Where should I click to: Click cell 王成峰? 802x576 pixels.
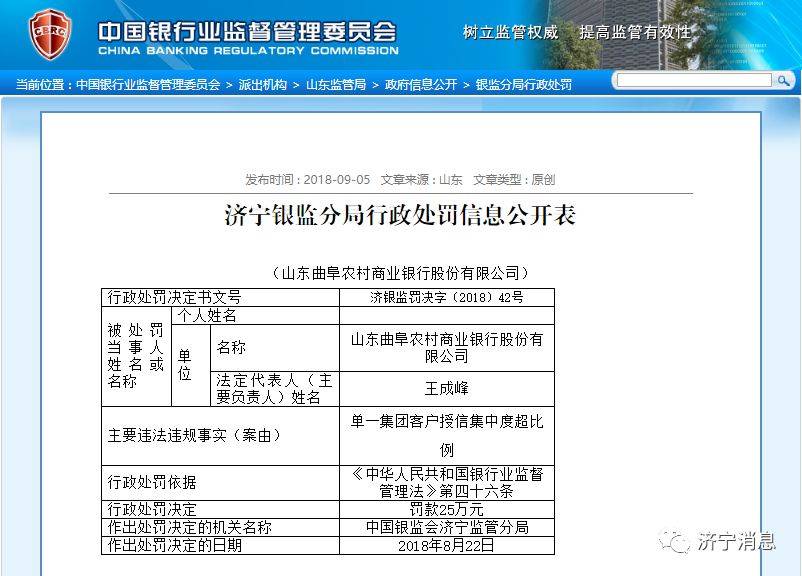click(447, 389)
